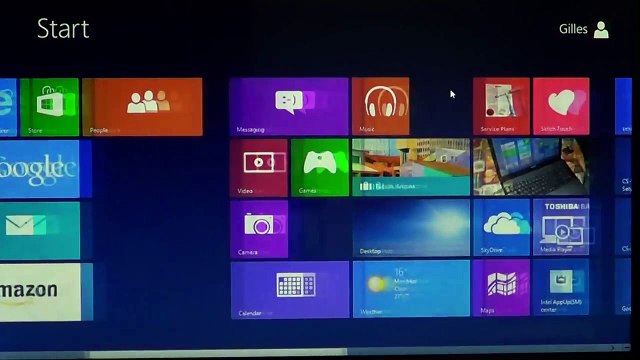Open the Google tile

coord(40,169)
